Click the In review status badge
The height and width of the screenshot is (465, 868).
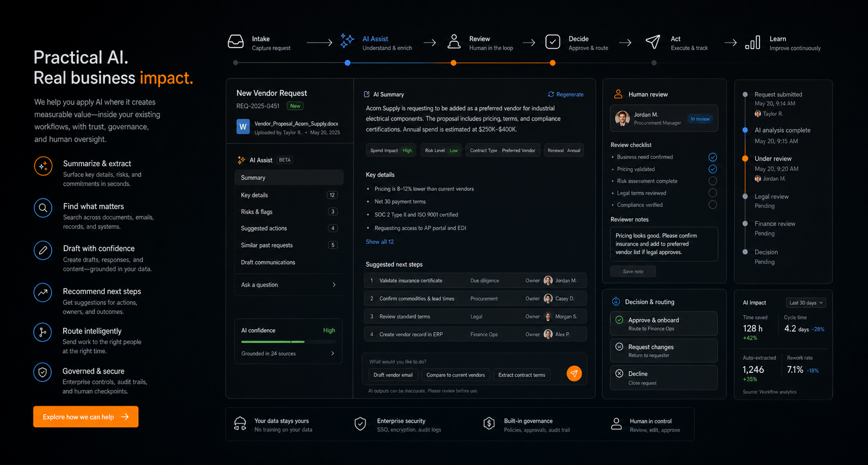700,119
